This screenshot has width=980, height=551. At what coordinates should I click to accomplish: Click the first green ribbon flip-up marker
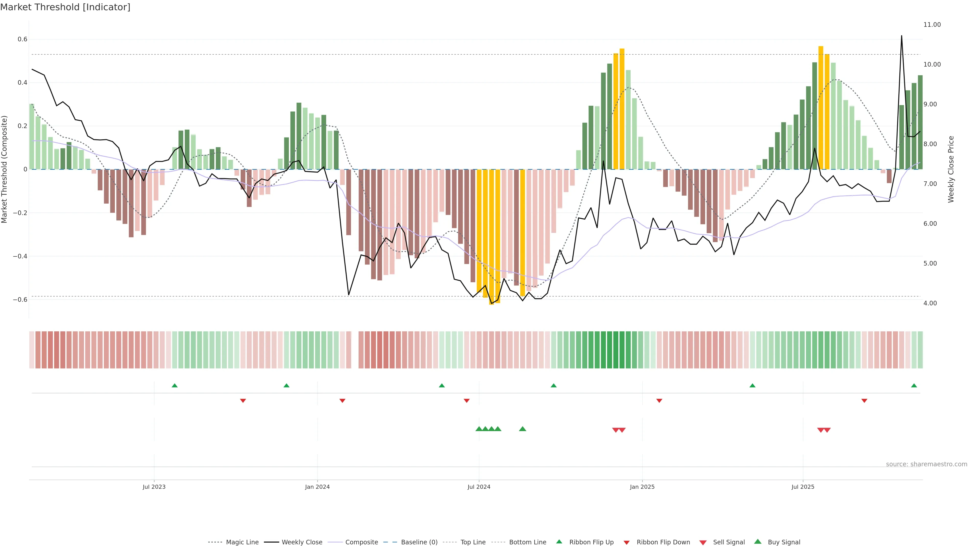[x=175, y=386]
